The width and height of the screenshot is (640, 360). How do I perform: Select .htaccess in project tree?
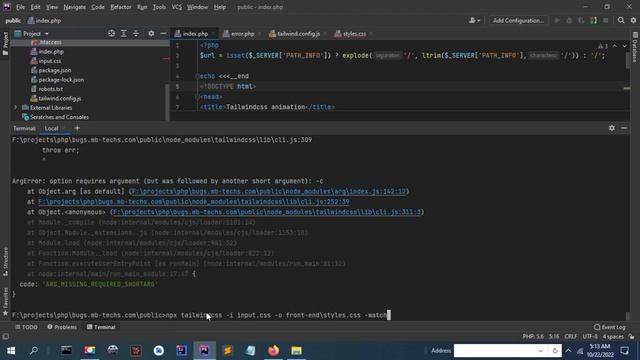coord(50,42)
